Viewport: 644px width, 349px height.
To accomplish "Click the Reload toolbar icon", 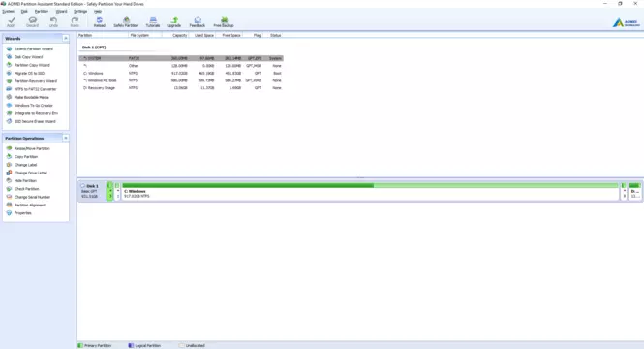I will coord(100,20).
